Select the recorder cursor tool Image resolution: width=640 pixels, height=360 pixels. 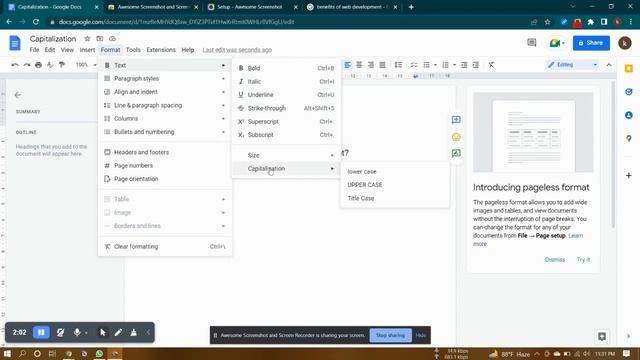[x=103, y=332]
